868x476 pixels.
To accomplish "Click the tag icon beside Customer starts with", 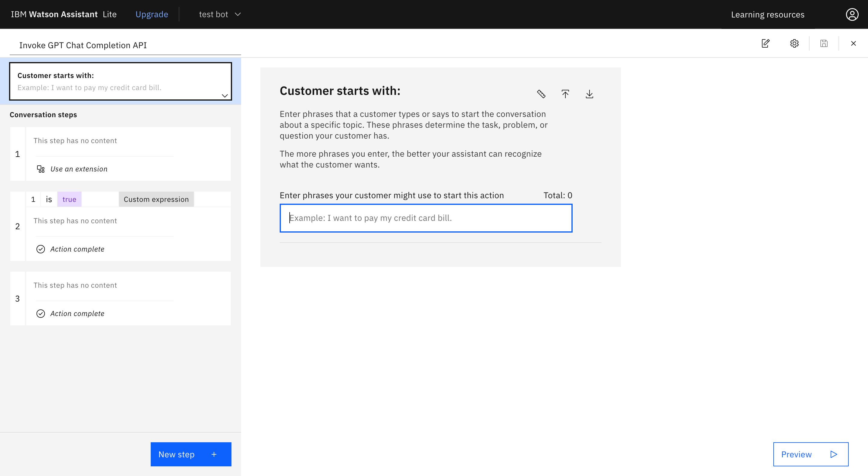I will click(541, 94).
